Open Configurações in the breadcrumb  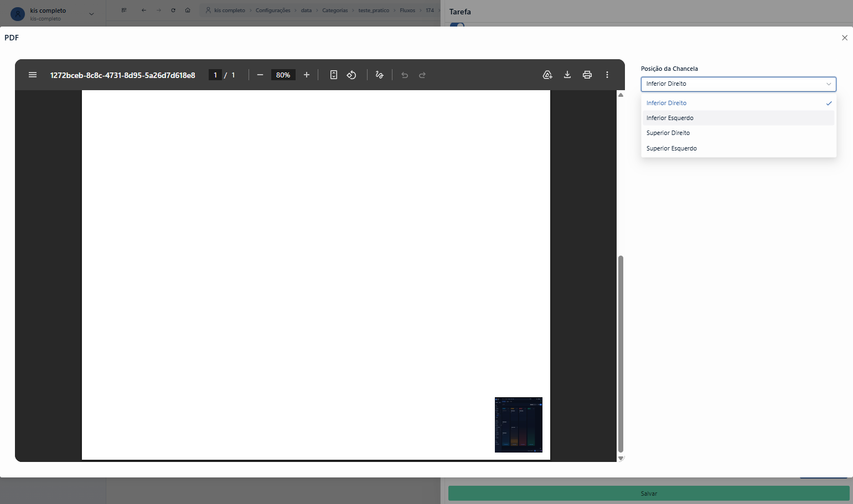point(273,11)
